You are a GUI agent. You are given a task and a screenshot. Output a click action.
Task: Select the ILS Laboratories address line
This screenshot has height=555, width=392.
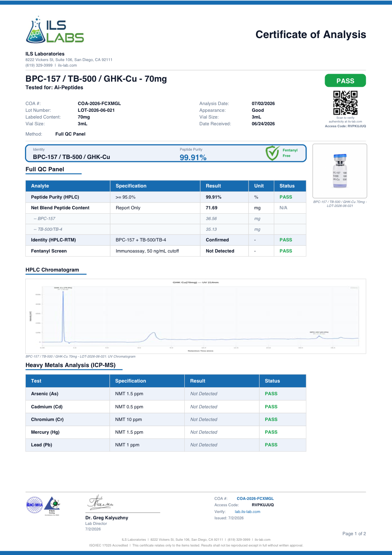tap(69, 60)
